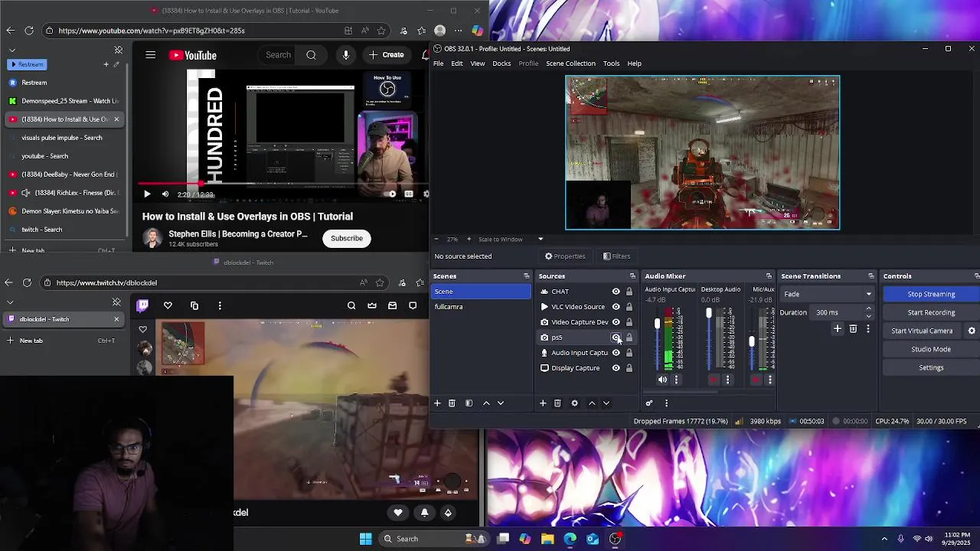The image size is (980, 551).
Task: Click YouTube voice search microphone icon
Action: (x=346, y=55)
